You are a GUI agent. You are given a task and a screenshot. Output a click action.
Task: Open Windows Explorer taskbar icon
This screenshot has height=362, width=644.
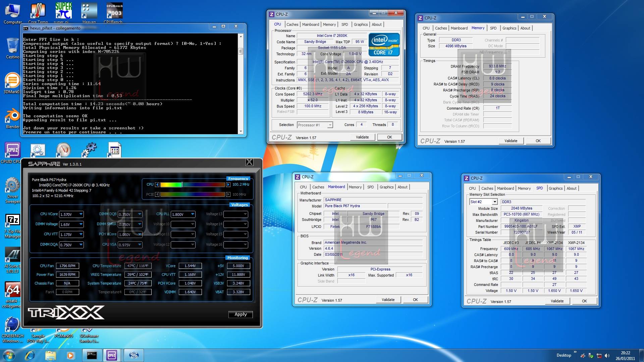50,355
